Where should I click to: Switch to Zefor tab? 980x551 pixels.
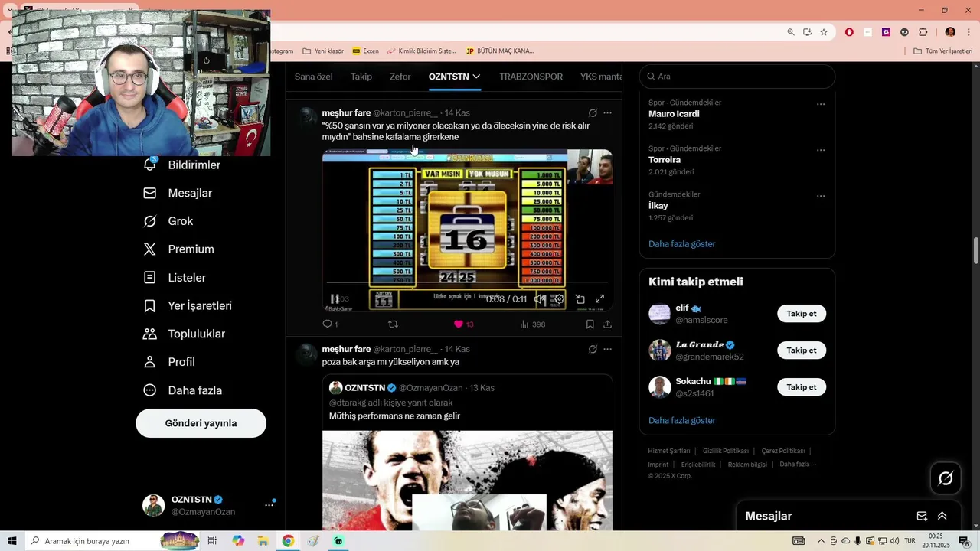pyautogui.click(x=400, y=77)
